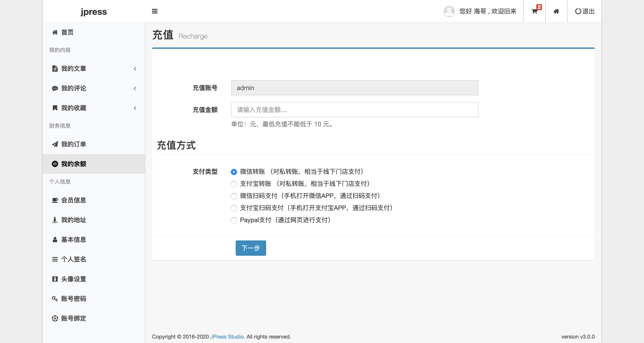
Task: Expand 我的文章 chevron arrow
Action: (135, 69)
